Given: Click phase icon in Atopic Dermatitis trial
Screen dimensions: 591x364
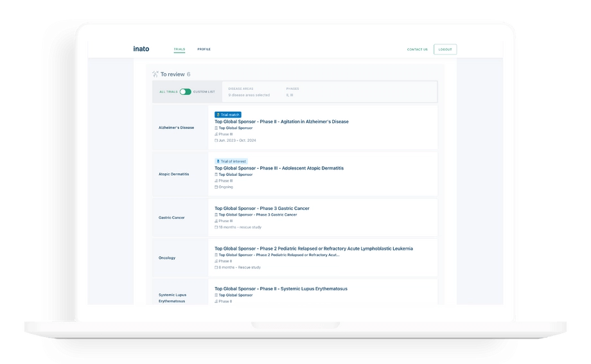Looking at the screenshot, I should click(216, 181).
